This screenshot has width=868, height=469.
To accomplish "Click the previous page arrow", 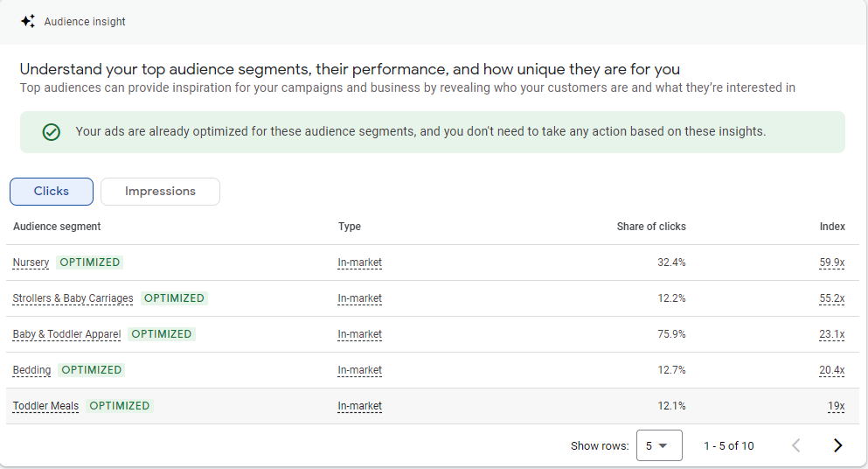I will (x=796, y=445).
